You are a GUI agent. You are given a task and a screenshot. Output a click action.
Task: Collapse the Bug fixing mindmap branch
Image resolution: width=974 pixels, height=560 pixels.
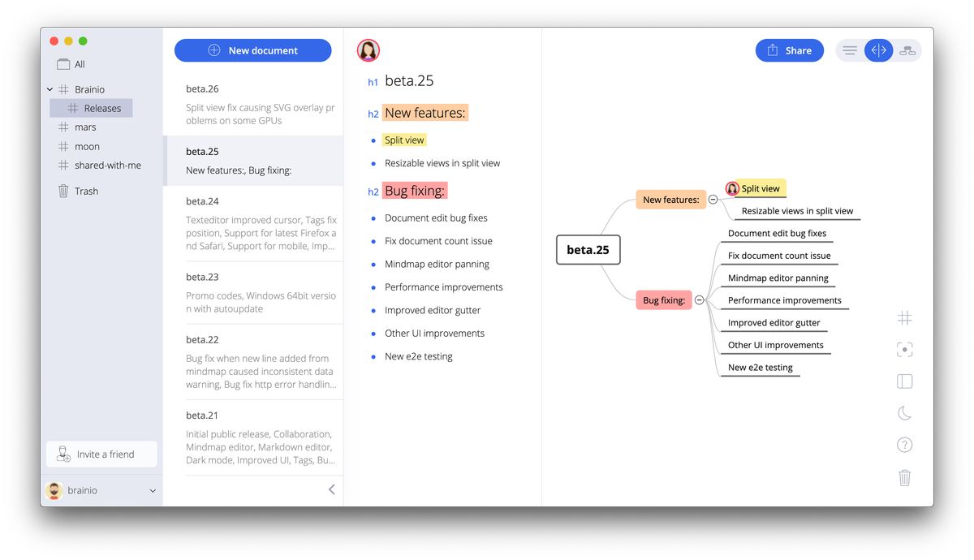click(699, 300)
